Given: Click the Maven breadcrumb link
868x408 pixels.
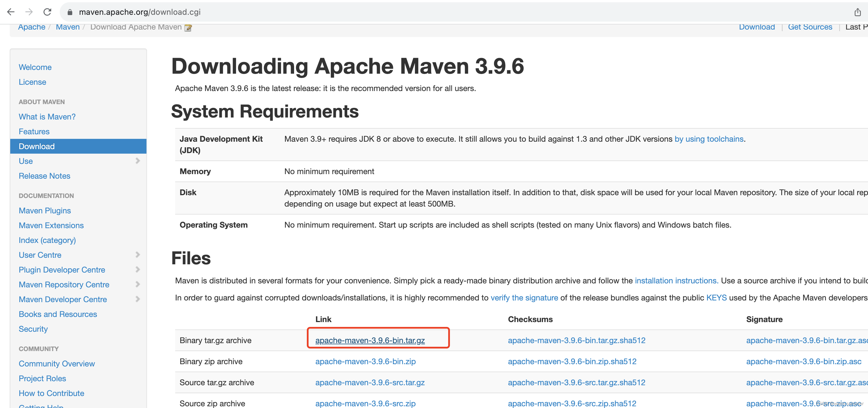Looking at the screenshot, I should (x=68, y=27).
